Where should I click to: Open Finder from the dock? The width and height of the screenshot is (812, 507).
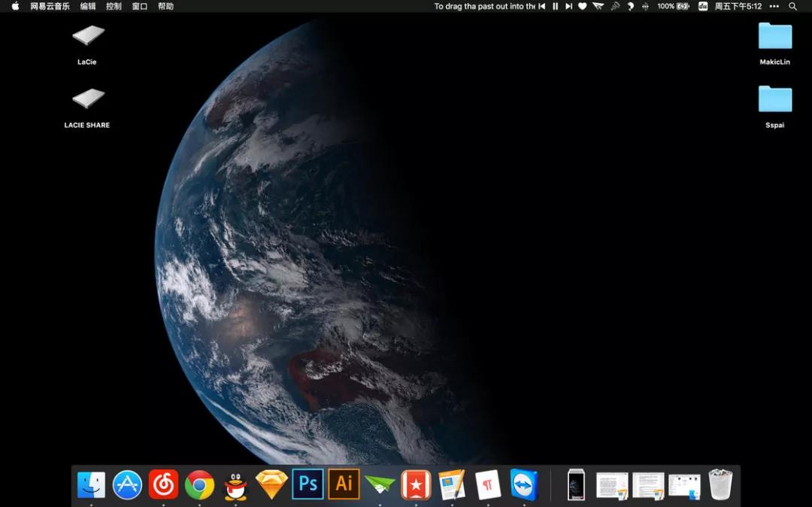click(x=91, y=484)
